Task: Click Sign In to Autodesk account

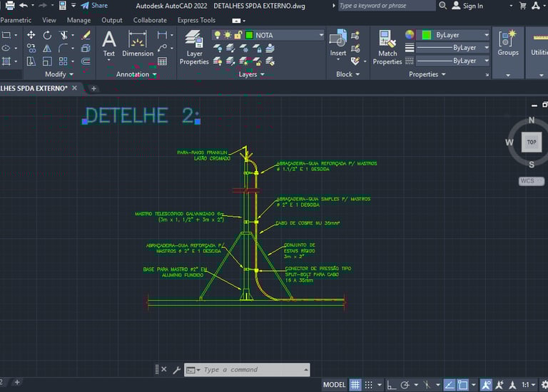Action: click(472, 6)
